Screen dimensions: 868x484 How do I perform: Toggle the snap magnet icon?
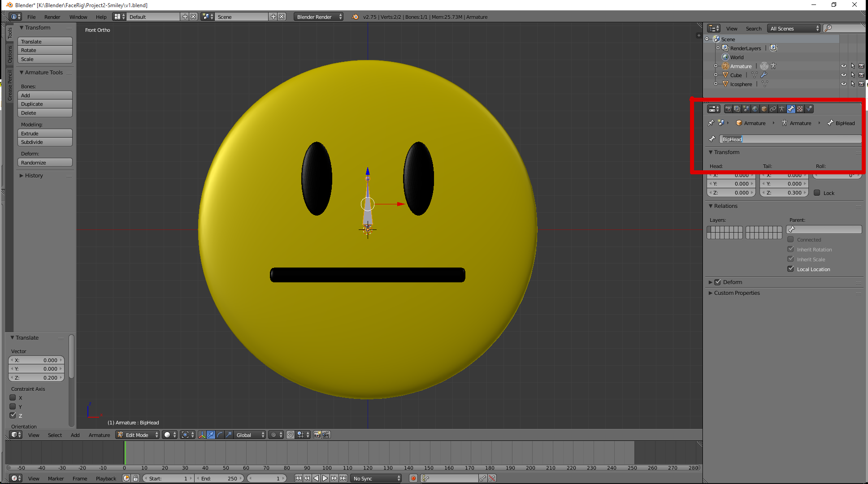pyautogui.click(x=291, y=435)
